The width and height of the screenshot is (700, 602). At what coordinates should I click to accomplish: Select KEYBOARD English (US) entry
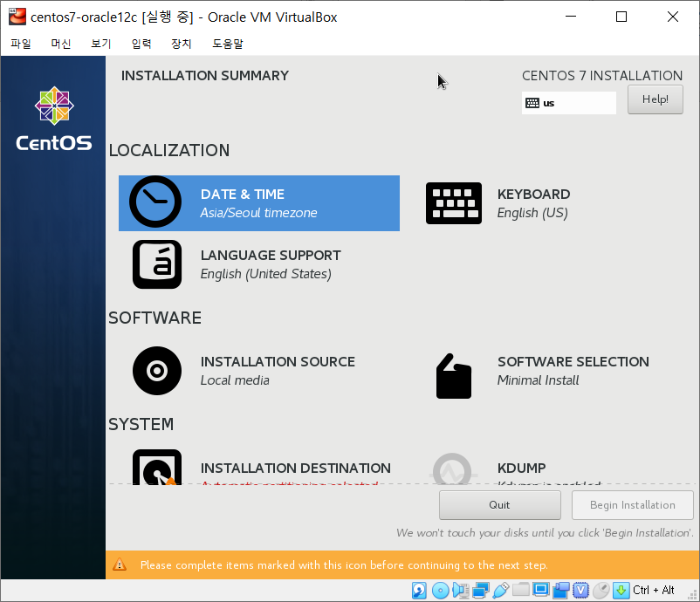(x=533, y=203)
